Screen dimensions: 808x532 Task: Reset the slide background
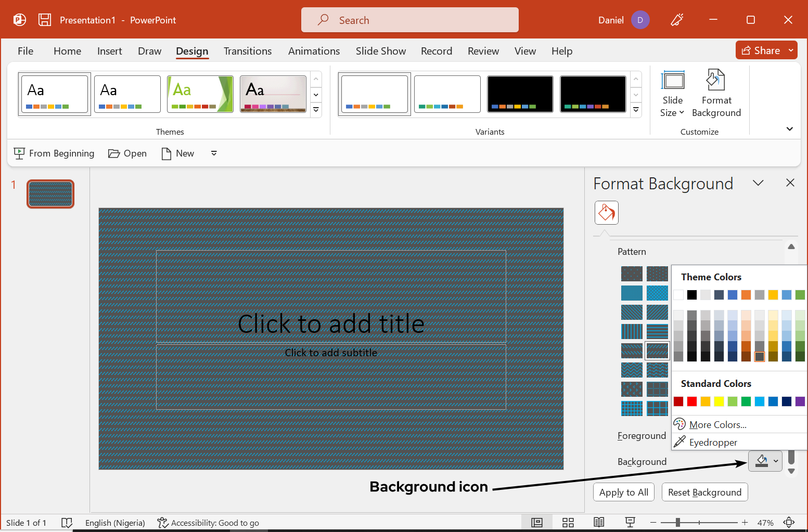[x=704, y=492]
